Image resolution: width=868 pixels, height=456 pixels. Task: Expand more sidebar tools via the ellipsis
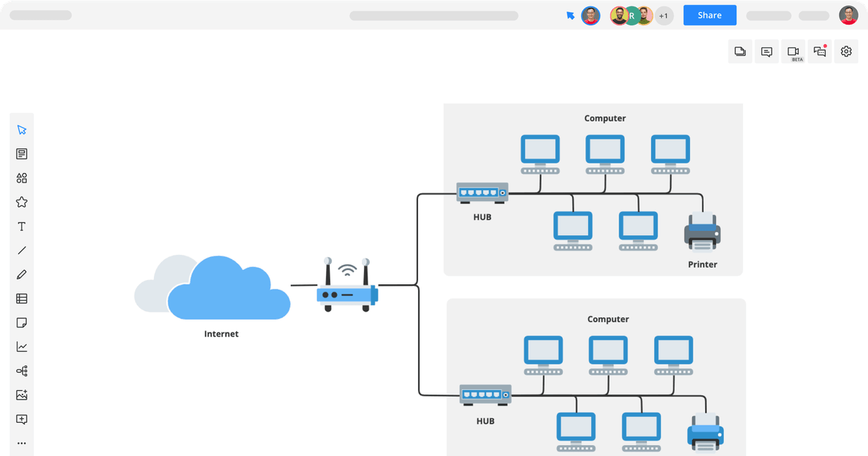pos(22,442)
